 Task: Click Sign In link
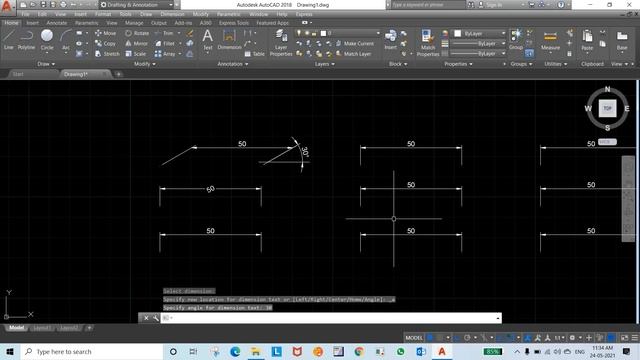493,5
